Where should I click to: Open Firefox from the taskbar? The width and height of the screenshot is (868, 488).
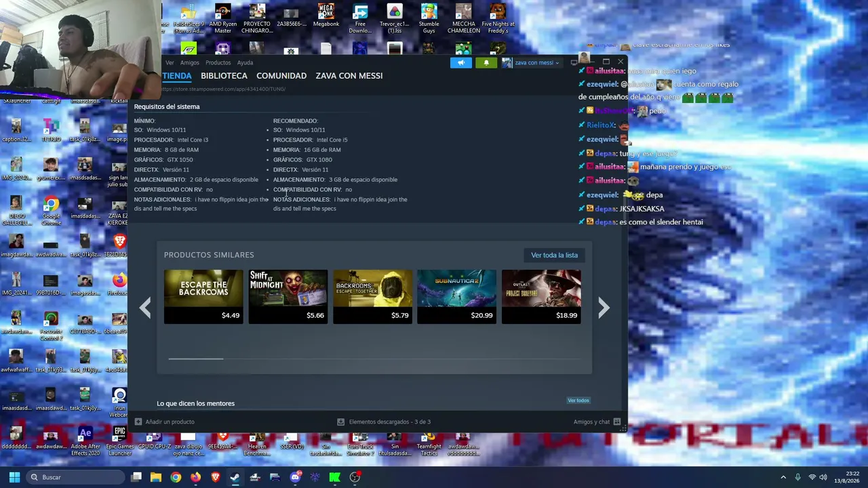point(195,477)
